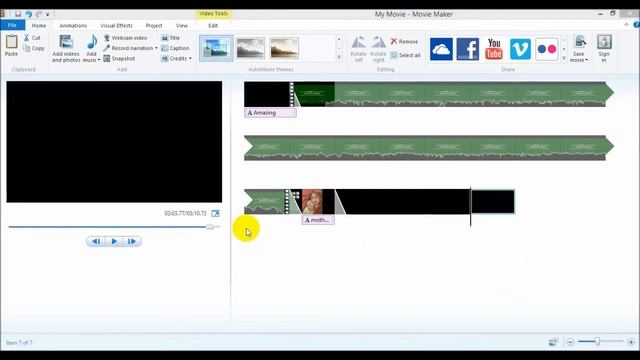Image resolution: width=640 pixels, height=360 pixels.
Task: Save project from quick access toolbar
Action: [18, 14]
